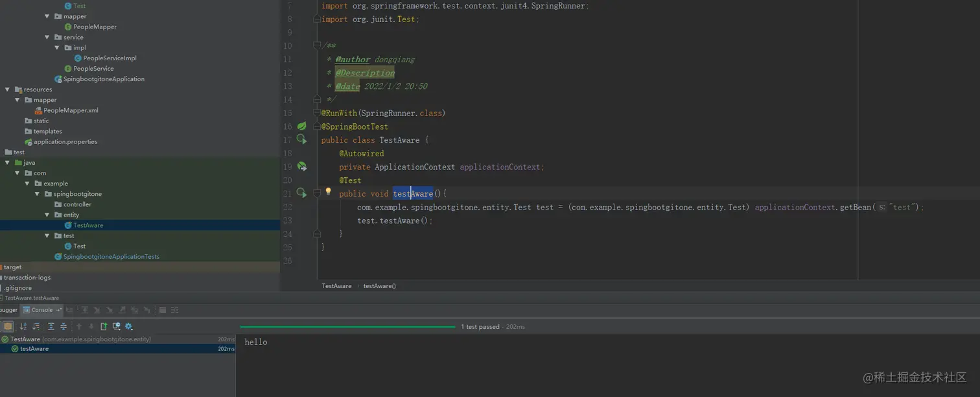
Task: Go to the previous failed test arrow
Action: coord(79,326)
